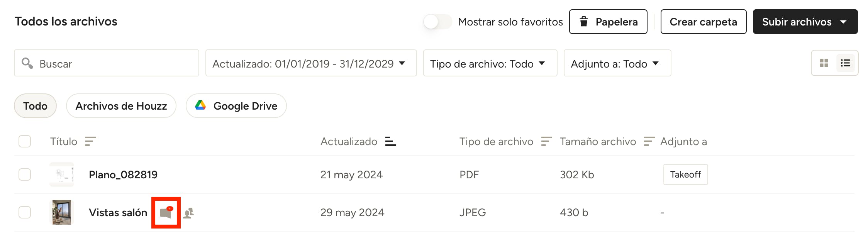
Task: Sort files by Título column
Action: point(90,142)
